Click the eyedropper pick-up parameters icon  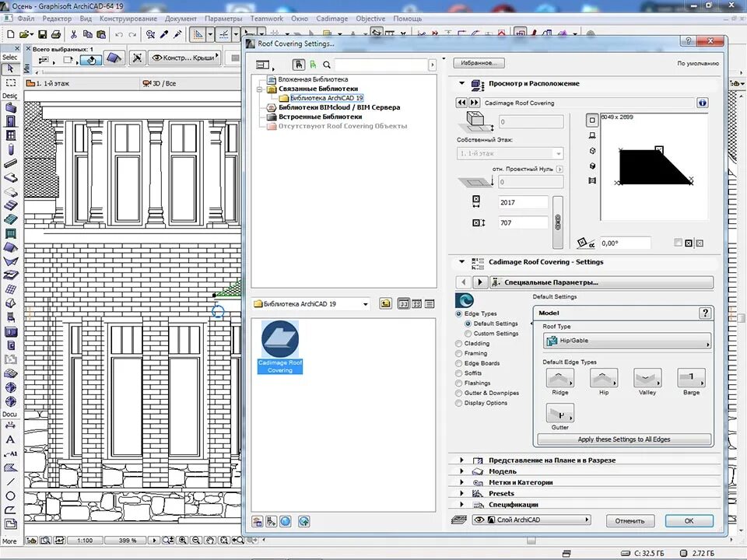coord(164,34)
